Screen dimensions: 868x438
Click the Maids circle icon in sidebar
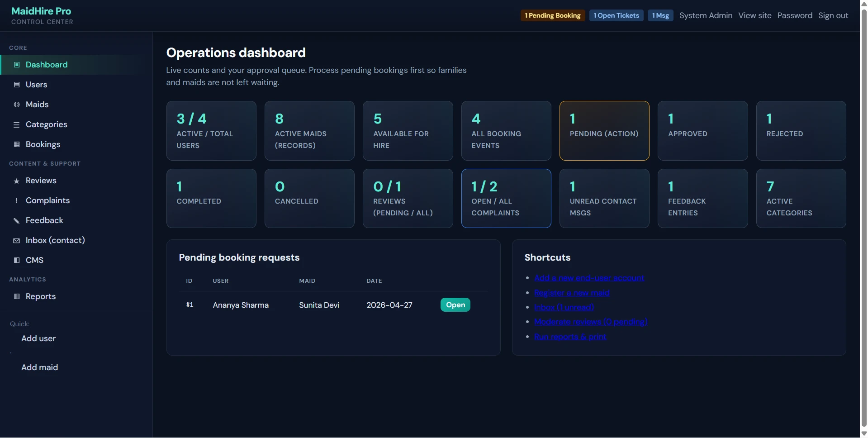coord(17,105)
